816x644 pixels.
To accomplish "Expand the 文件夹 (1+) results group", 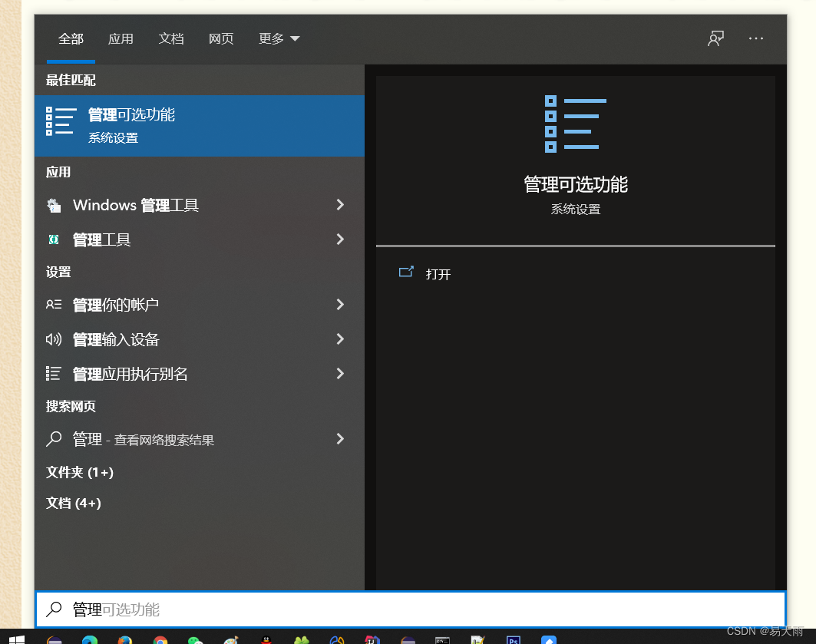I will coord(80,472).
